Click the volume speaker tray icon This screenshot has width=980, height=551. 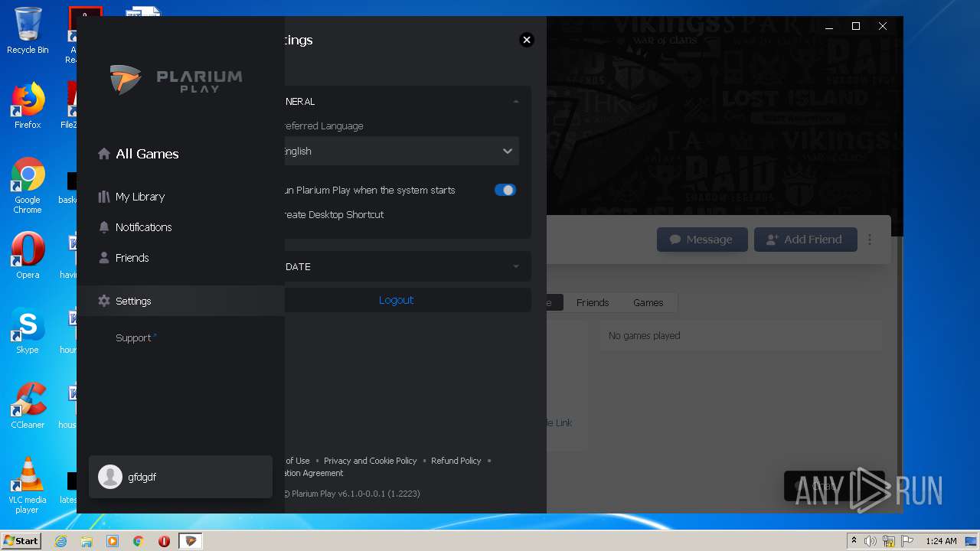point(871,541)
